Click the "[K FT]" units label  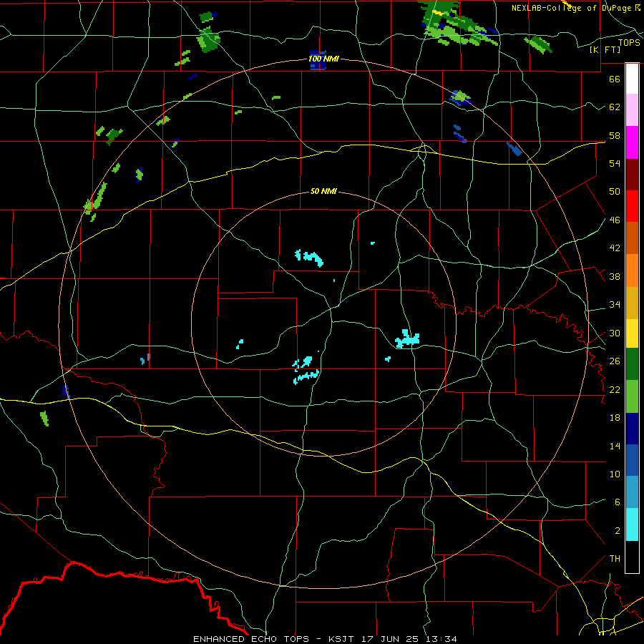tap(605, 50)
